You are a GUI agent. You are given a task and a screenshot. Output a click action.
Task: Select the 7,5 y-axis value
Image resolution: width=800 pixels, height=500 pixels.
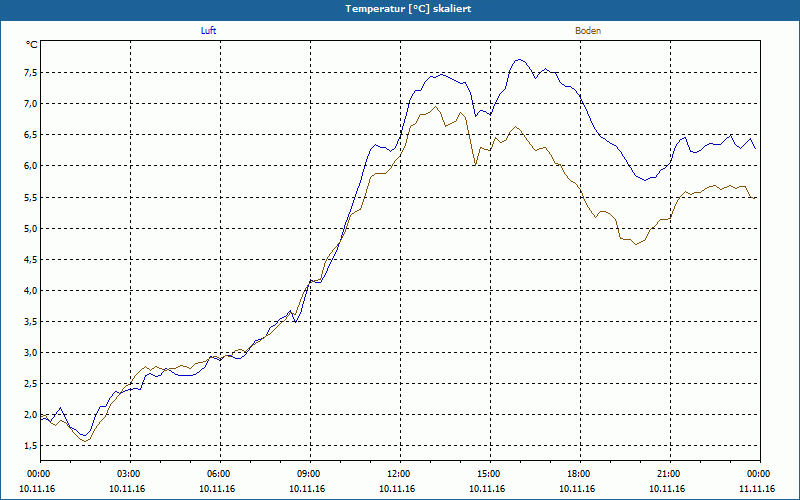pos(31,72)
